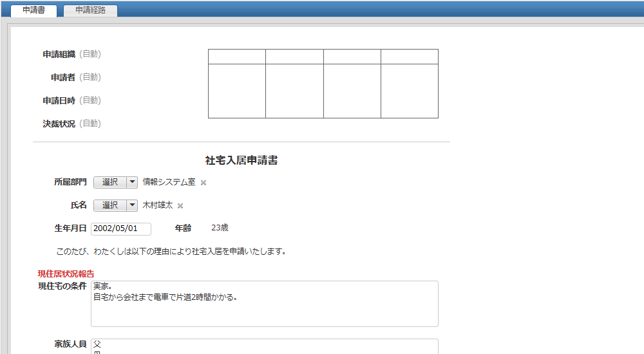Expand the dropdown arrow beside 所属部門 選択
The width and height of the screenshot is (644, 354).
pos(132,182)
